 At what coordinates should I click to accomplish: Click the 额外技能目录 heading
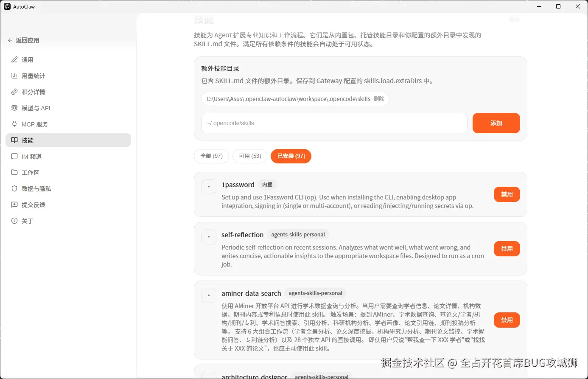220,68
